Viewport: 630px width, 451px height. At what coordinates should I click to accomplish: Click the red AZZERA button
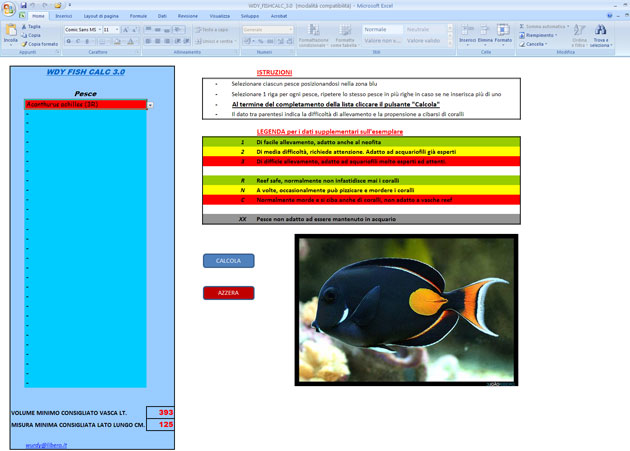[229, 293]
